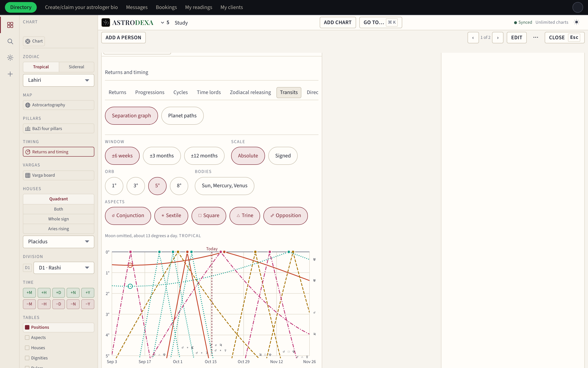Set window to ±12 months
The height and width of the screenshot is (368, 588).
[x=204, y=156]
